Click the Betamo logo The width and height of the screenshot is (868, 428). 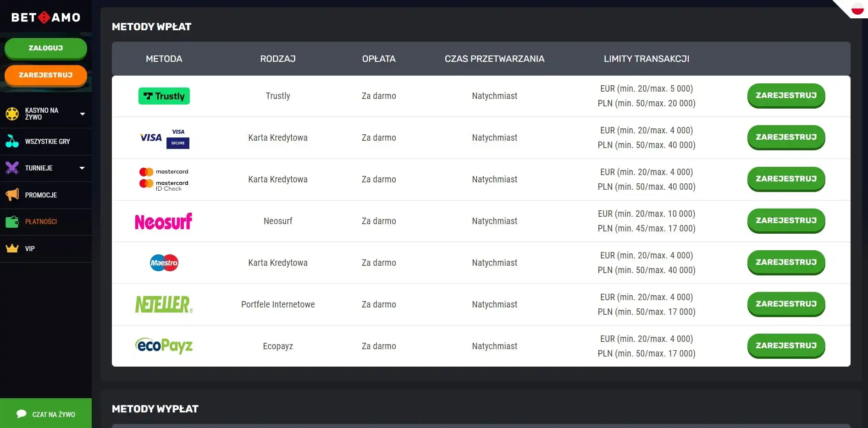(45, 17)
